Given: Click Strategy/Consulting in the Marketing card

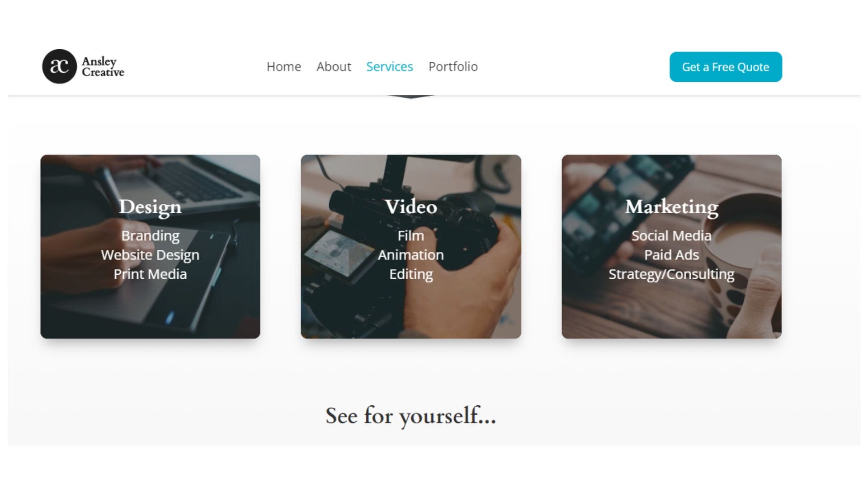Looking at the screenshot, I should point(671,274).
